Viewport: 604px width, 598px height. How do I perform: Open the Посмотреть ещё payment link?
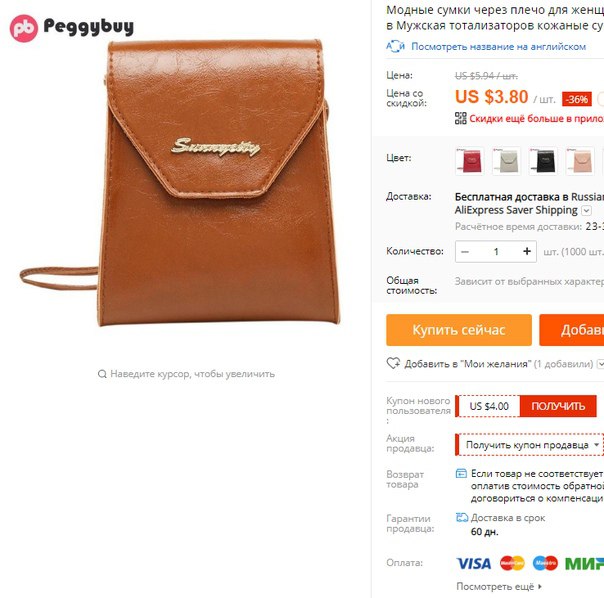click(499, 586)
